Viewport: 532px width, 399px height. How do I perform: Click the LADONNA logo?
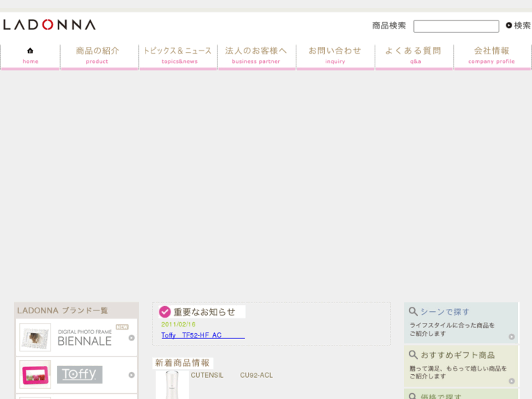click(x=50, y=25)
